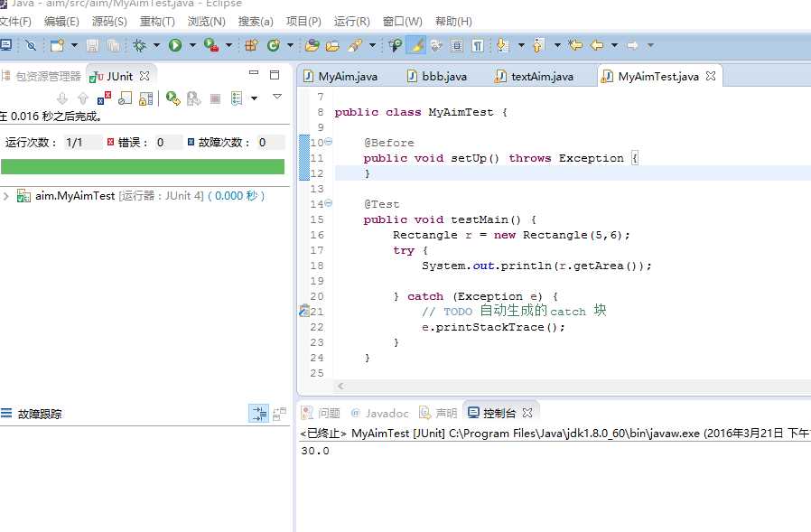
Task: Open Test Run History dropdown arrow
Action: [x=254, y=98]
